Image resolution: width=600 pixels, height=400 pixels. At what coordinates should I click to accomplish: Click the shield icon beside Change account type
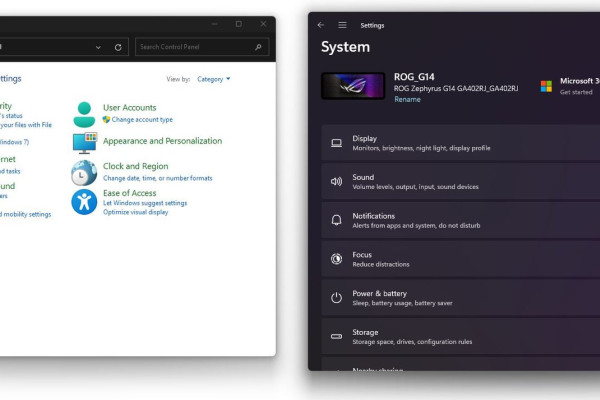pyautogui.click(x=106, y=119)
